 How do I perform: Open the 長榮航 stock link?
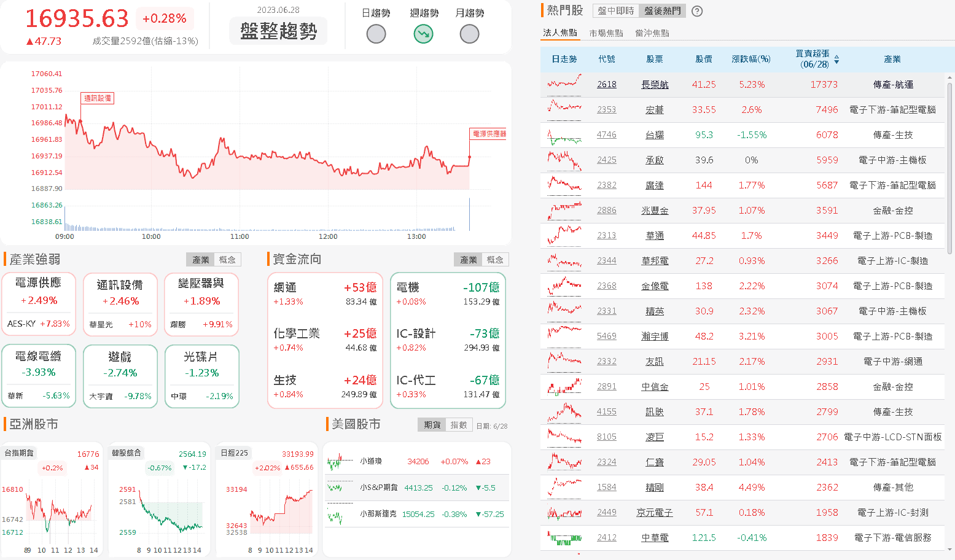coord(654,85)
